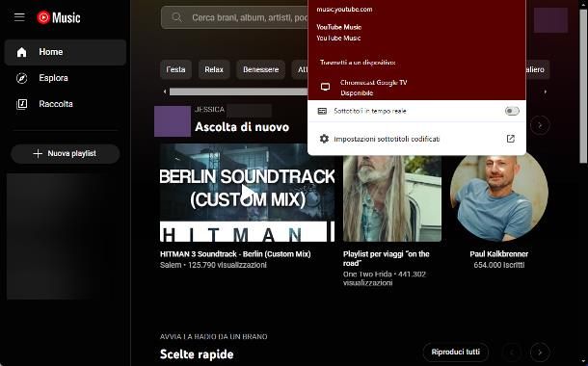
Task: Show next Scelte rapide items
Action: pos(540,353)
